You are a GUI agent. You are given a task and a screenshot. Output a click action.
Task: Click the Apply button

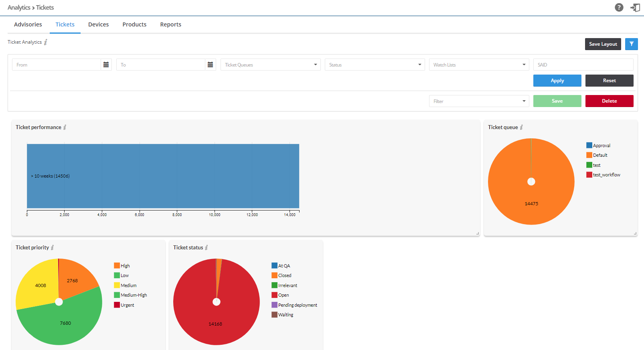pyautogui.click(x=557, y=81)
